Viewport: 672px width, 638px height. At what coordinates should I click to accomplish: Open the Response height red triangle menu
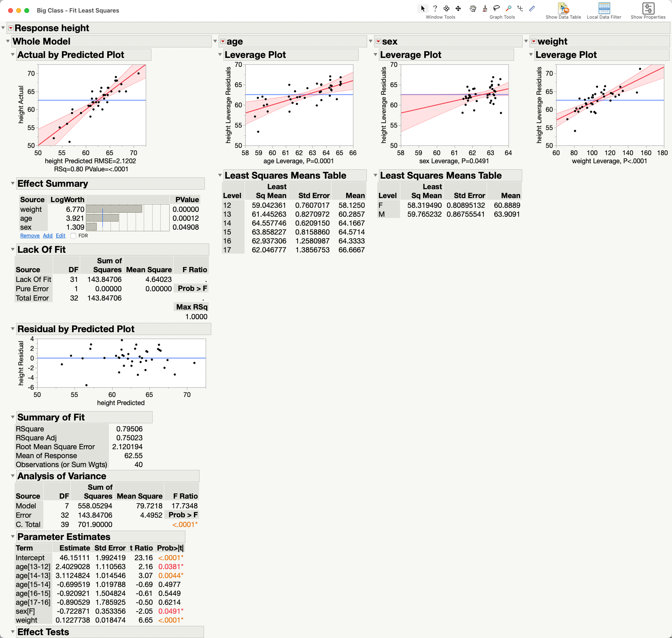(10, 28)
